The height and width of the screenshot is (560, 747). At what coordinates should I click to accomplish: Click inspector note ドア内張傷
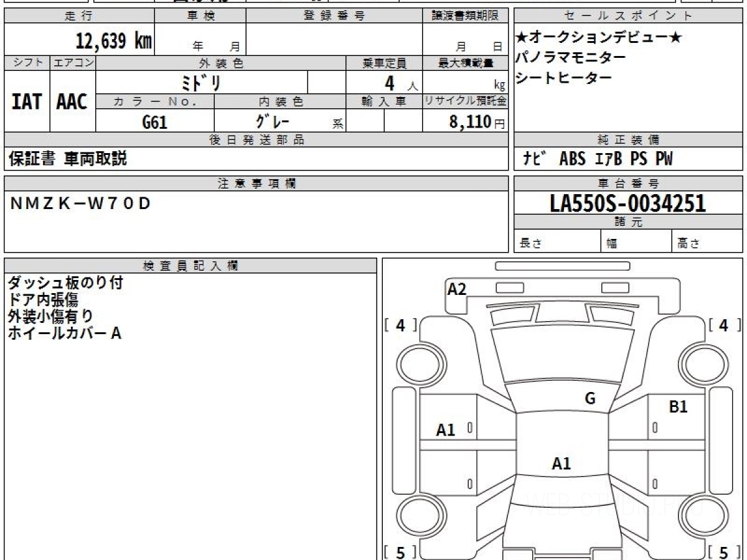[43, 299]
